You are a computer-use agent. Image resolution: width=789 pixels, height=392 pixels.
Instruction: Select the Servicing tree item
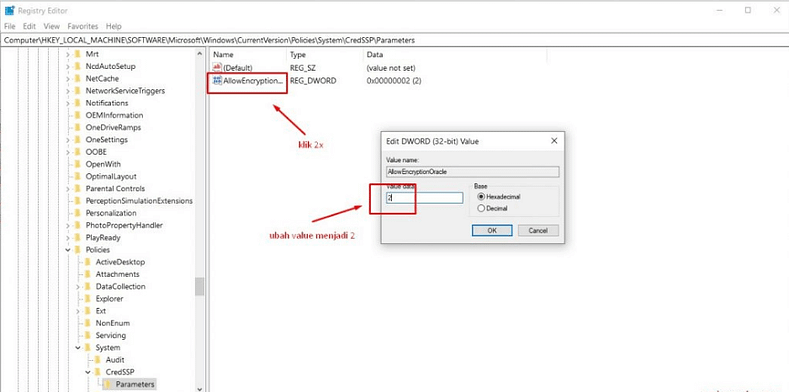(111, 335)
